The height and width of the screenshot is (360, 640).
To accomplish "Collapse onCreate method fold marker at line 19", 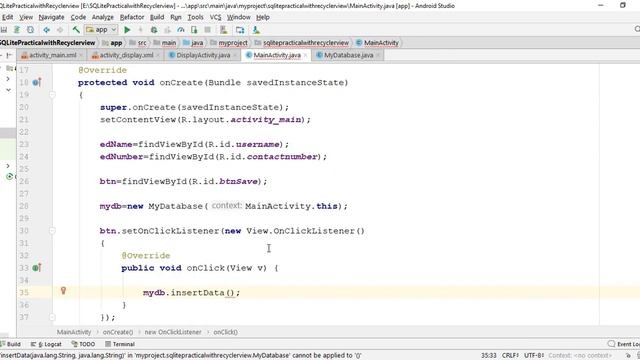I will pos(52,95).
